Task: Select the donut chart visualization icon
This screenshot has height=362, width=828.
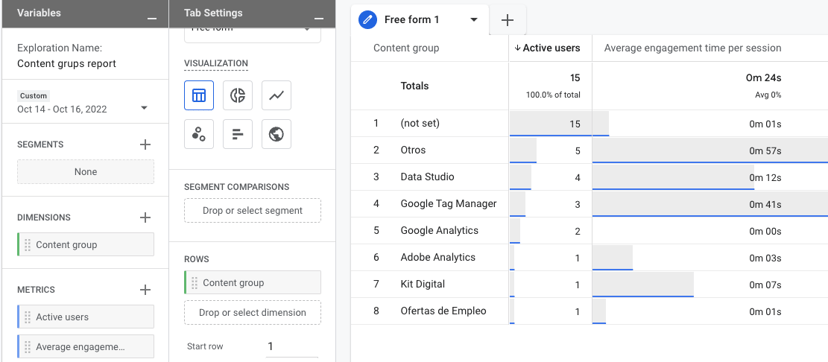Action: [238, 95]
